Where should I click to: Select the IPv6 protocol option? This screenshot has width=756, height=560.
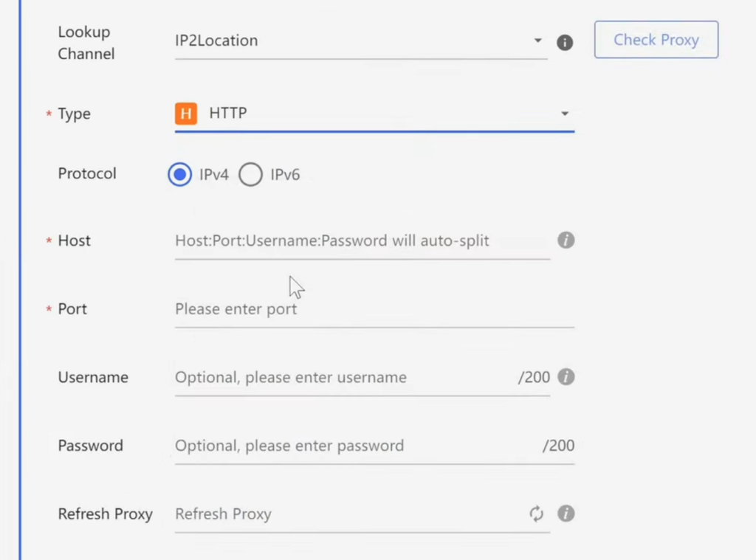(251, 175)
